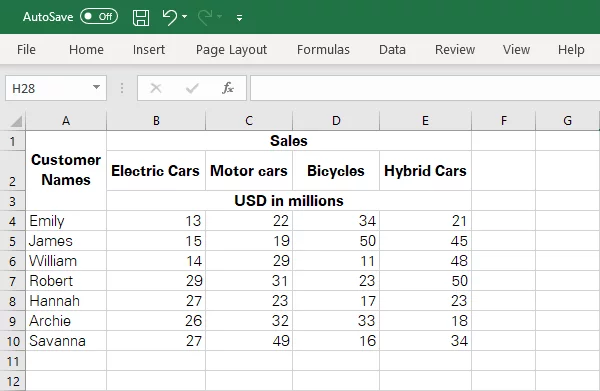Select the Emily name cell
This screenshot has height=391, width=600.
point(66,221)
